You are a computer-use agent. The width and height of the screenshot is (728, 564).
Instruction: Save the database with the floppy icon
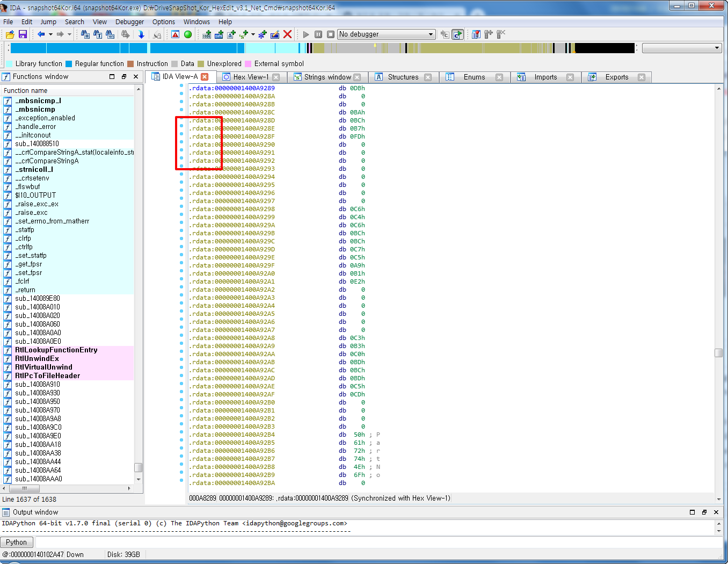coord(23,34)
